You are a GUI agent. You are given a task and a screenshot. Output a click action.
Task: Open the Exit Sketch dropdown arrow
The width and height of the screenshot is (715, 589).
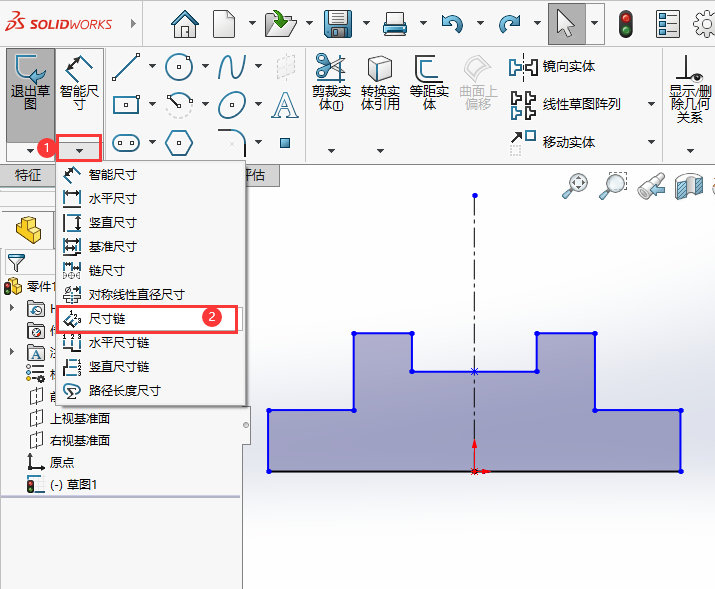coord(30,150)
